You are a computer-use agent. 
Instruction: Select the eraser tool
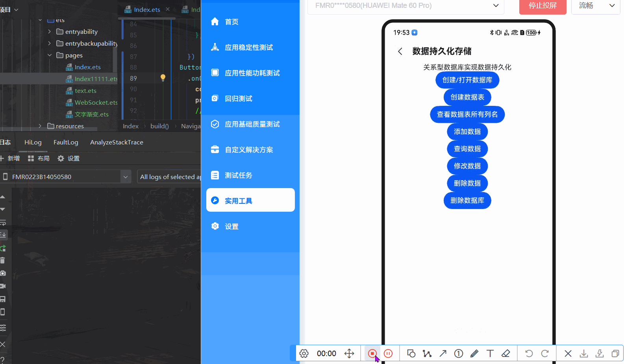[x=506, y=353]
